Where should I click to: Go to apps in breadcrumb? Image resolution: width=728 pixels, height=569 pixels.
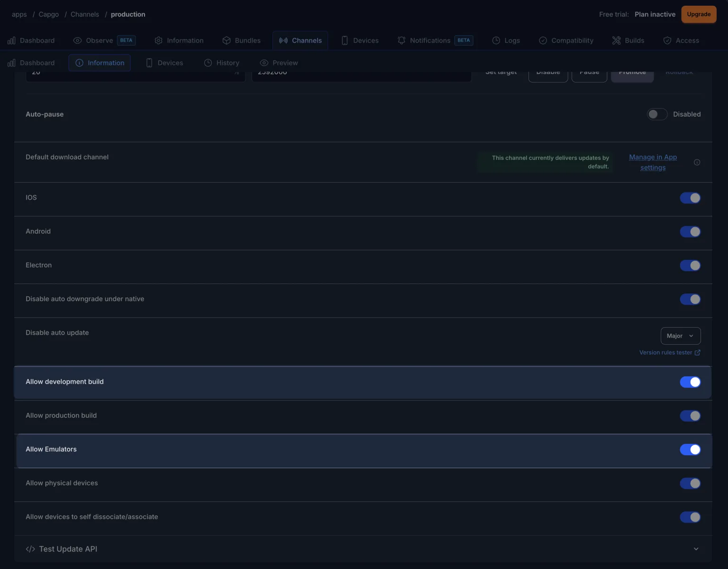19,14
